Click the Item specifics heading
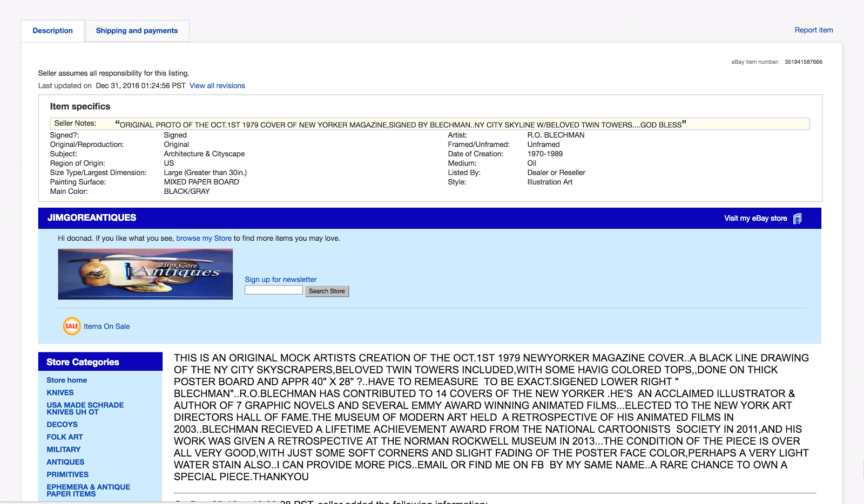This screenshot has width=864, height=504. click(80, 107)
